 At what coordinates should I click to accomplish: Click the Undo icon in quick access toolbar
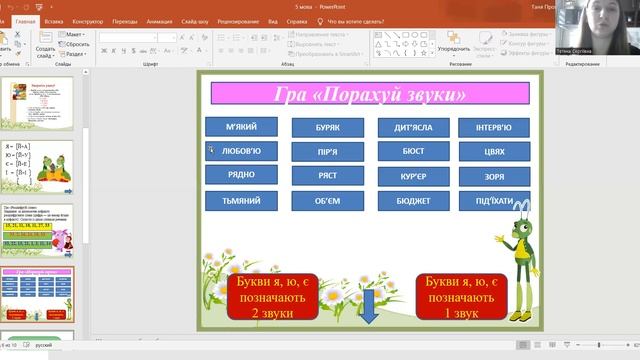click(11, 7)
